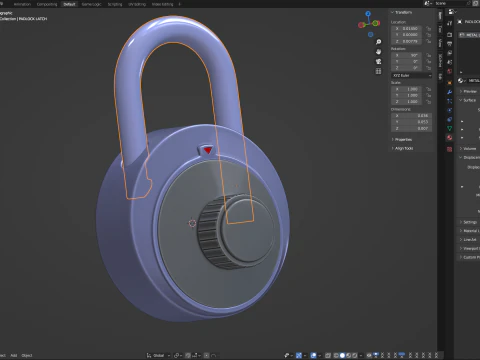
Task: Open the Material properties sphere icon
Action: (450, 137)
